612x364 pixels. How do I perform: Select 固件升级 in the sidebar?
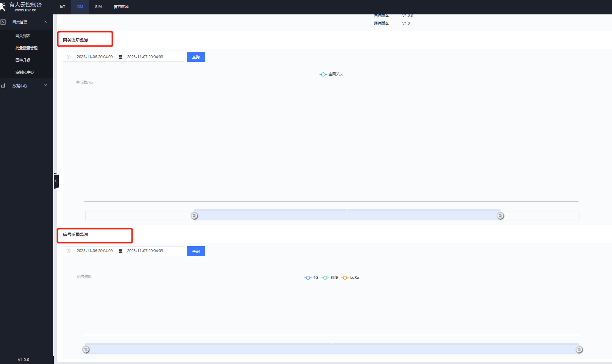(23, 60)
